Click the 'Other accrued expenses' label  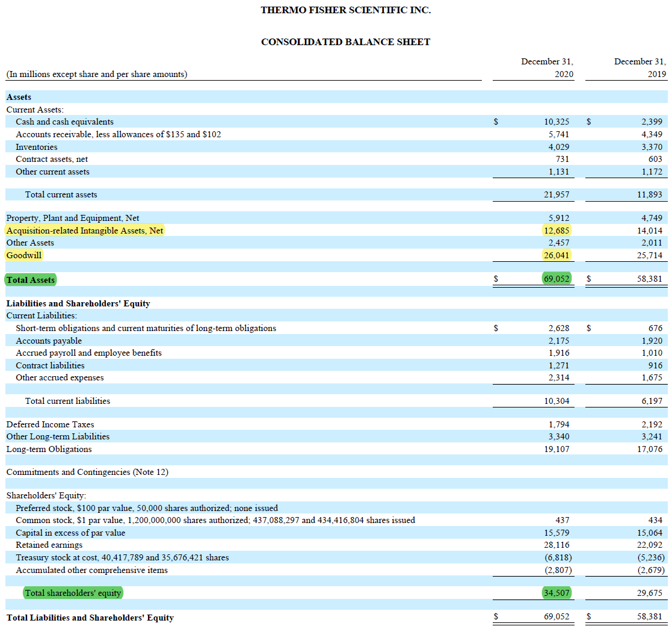(x=60, y=378)
